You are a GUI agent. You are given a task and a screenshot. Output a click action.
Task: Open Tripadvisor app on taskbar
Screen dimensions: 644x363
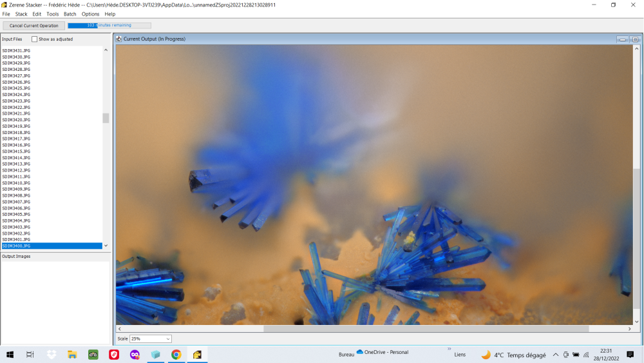point(93,355)
